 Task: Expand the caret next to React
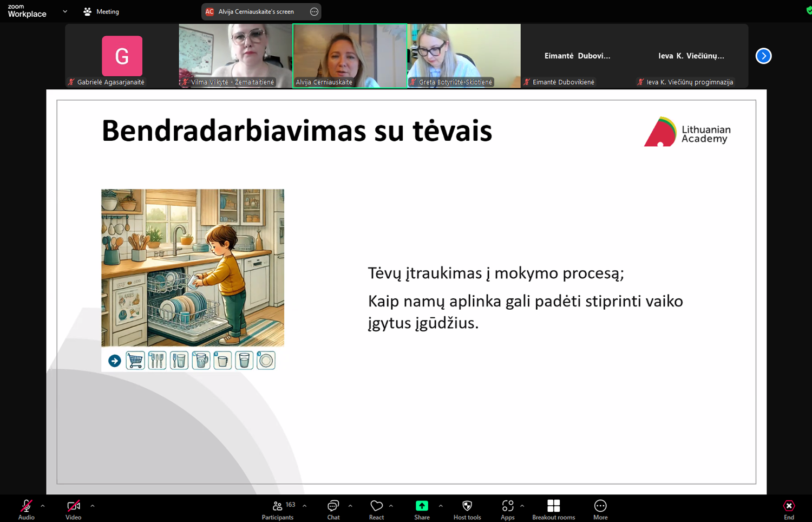(x=391, y=506)
